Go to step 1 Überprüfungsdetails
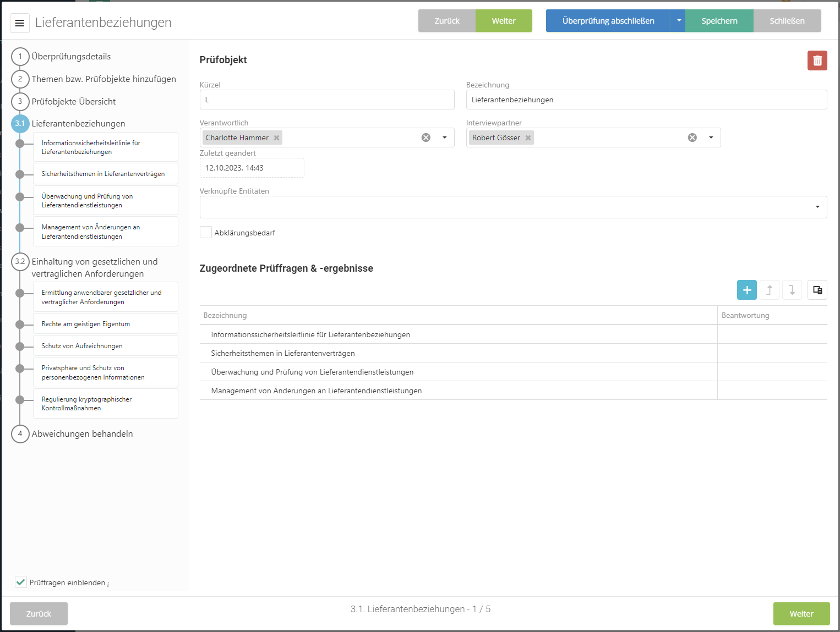 [x=71, y=57]
